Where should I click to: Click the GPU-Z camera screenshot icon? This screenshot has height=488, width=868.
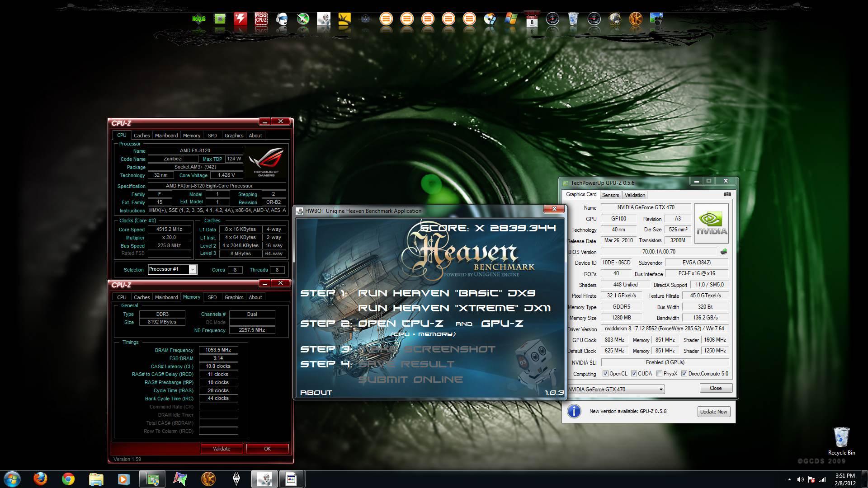727,194
